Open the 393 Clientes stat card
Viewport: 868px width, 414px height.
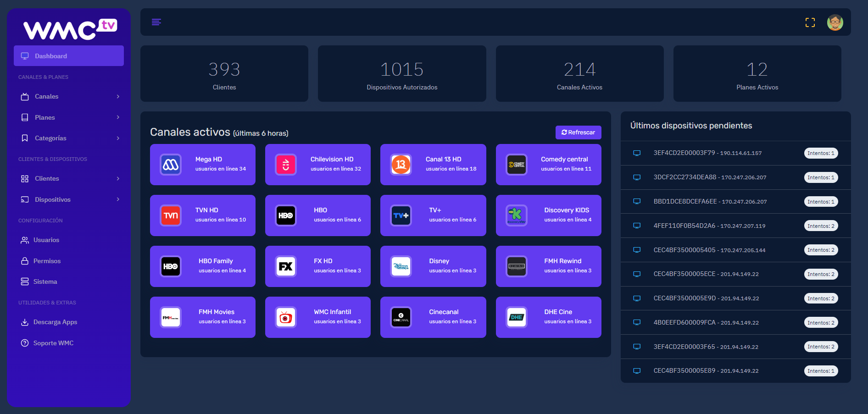(224, 73)
